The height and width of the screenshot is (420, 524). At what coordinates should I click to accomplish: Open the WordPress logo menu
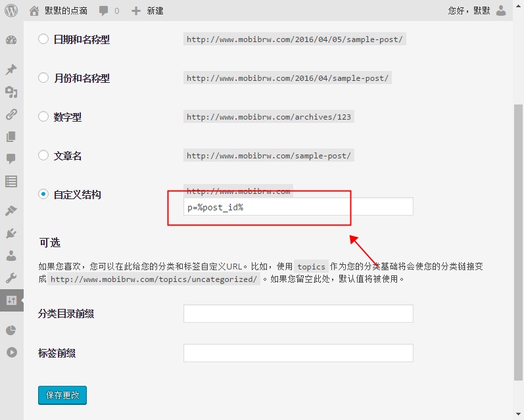12,11
